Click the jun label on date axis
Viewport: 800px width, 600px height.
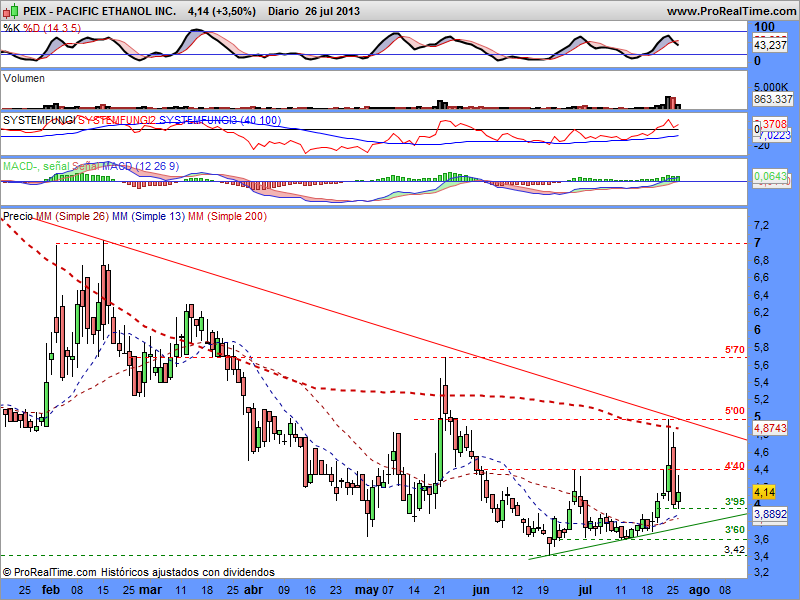pyautogui.click(x=481, y=590)
